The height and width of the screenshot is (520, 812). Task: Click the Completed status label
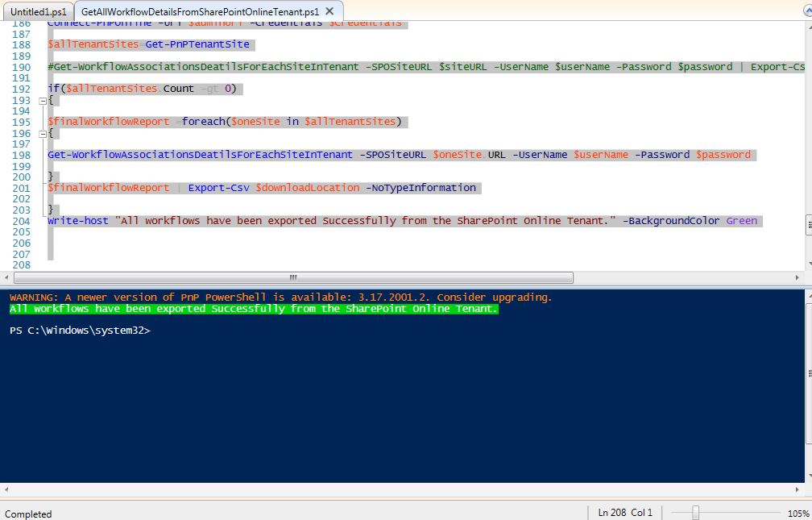(27, 514)
